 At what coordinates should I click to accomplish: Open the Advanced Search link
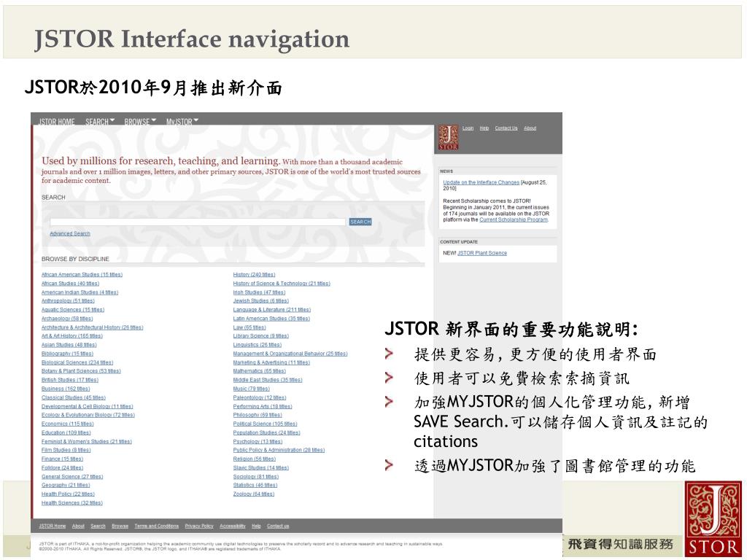tap(70, 233)
